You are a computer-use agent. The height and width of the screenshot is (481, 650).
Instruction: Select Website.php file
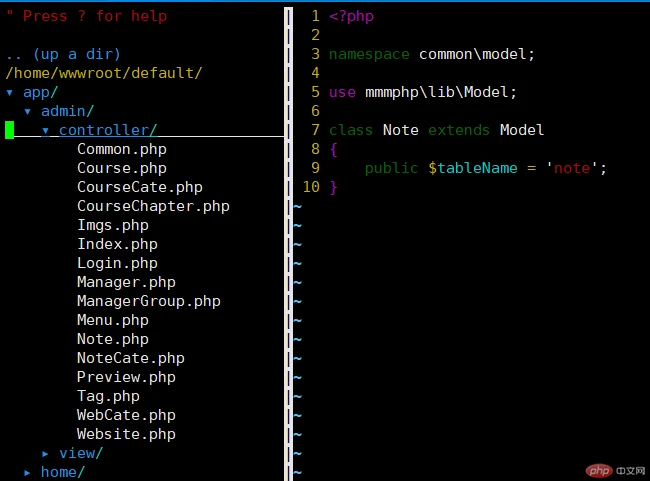point(126,434)
